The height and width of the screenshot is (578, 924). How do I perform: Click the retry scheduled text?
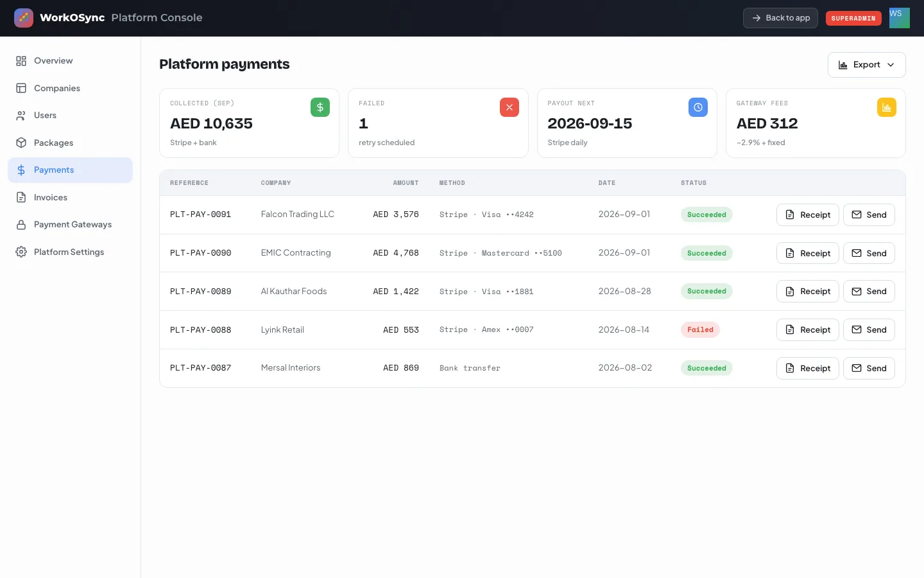coord(387,143)
